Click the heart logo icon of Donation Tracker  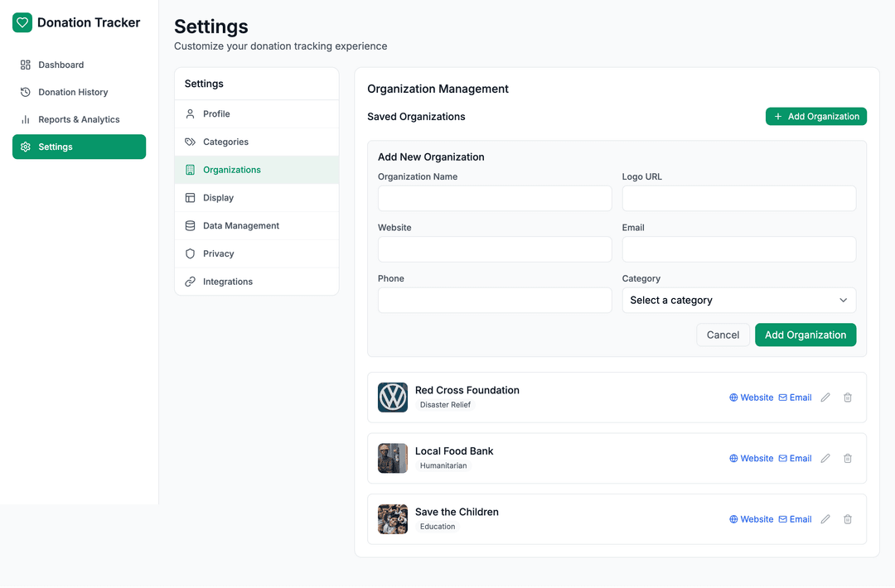tap(22, 23)
